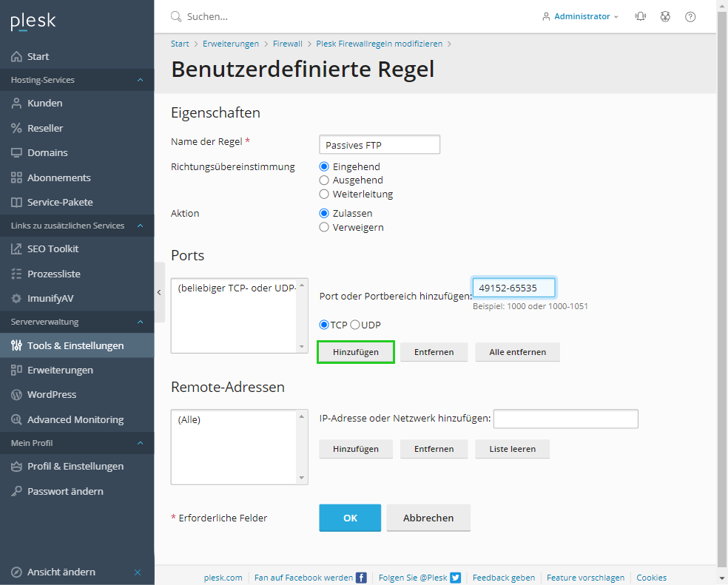Click the Service-Pakete book icon
The width and height of the screenshot is (728, 585).
click(x=16, y=203)
